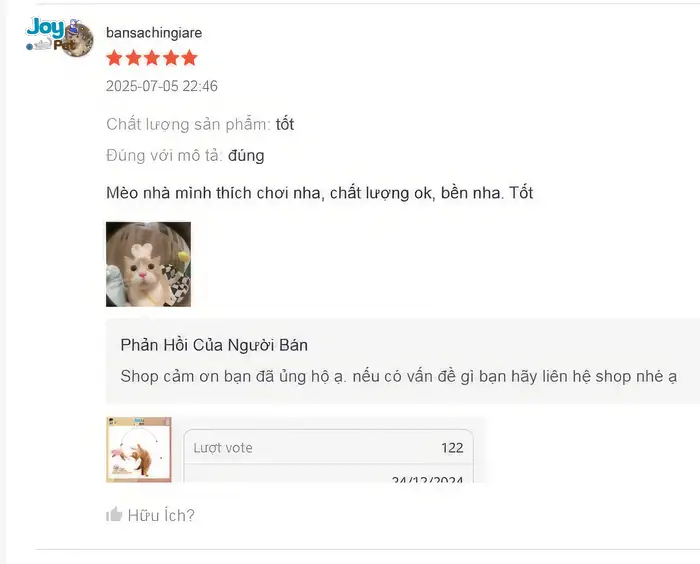Image resolution: width=700 pixels, height=564 pixels.
Task: Click the review timestamp 2025-07-05 22:46
Action: point(162,86)
